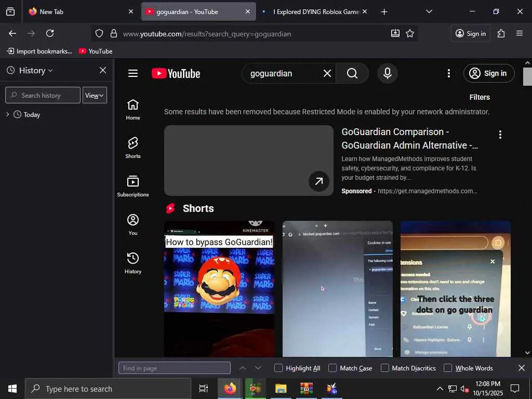This screenshot has width=532, height=399.
Task: Open tracking protection shield icon
Action: coord(99,33)
